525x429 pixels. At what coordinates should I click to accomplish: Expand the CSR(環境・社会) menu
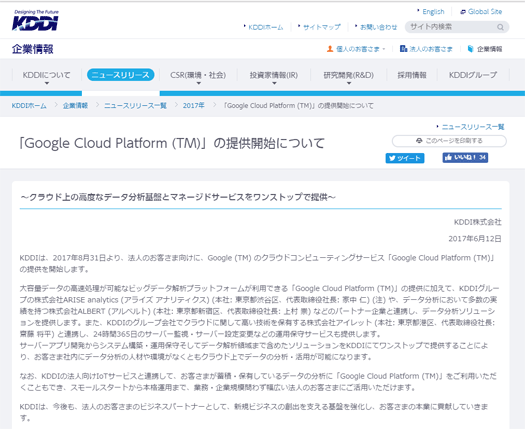(x=198, y=75)
